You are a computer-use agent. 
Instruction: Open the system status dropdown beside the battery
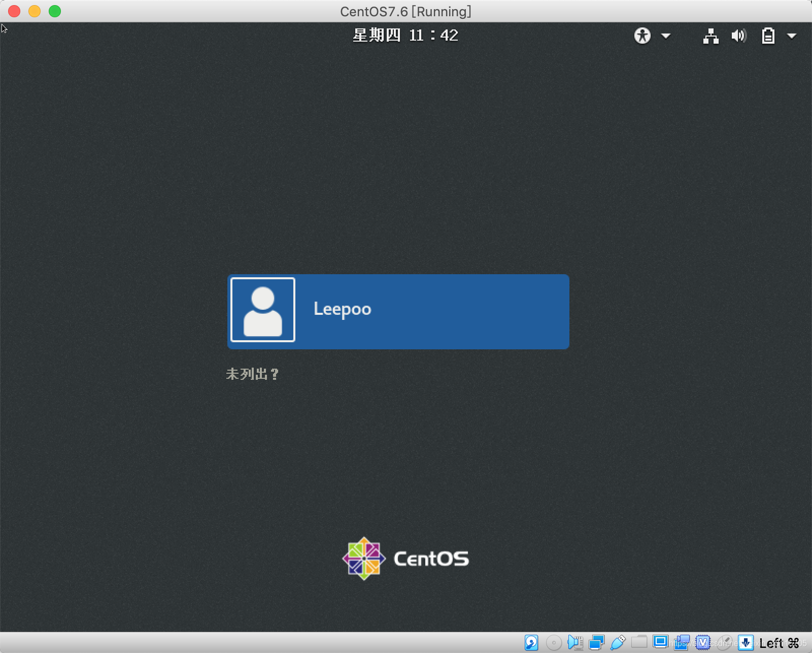792,36
